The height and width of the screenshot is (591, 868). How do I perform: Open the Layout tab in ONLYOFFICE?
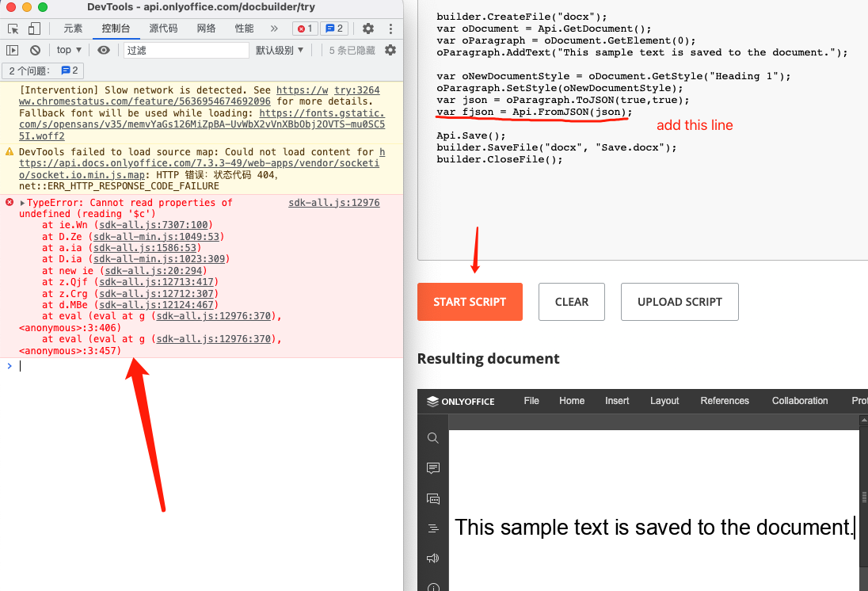tap(664, 401)
